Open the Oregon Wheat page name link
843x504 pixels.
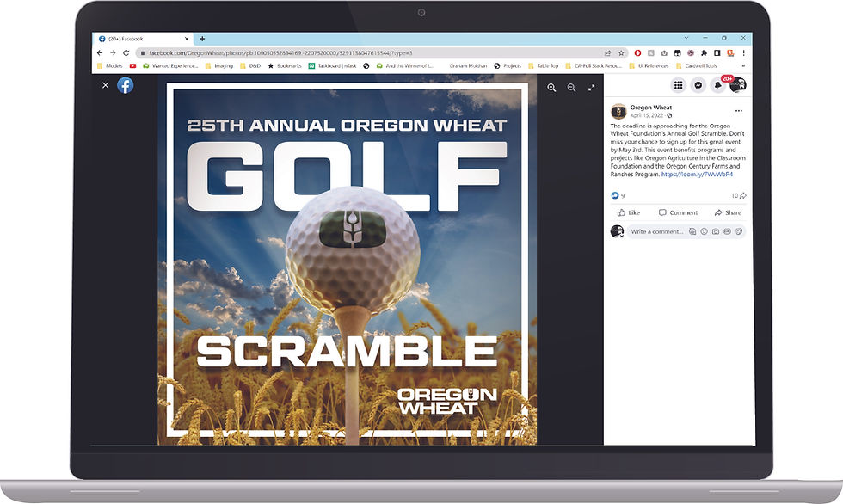pyautogui.click(x=651, y=108)
